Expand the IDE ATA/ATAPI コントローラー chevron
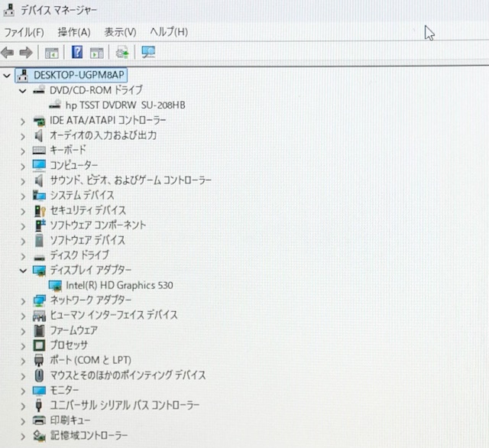This screenshot has height=448, width=489. (22, 122)
